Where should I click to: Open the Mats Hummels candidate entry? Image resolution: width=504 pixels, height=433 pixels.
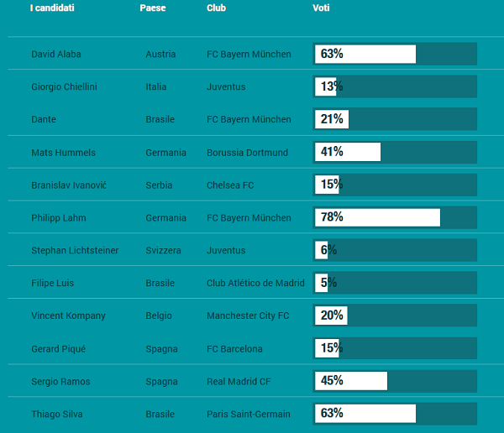(63, 153)
